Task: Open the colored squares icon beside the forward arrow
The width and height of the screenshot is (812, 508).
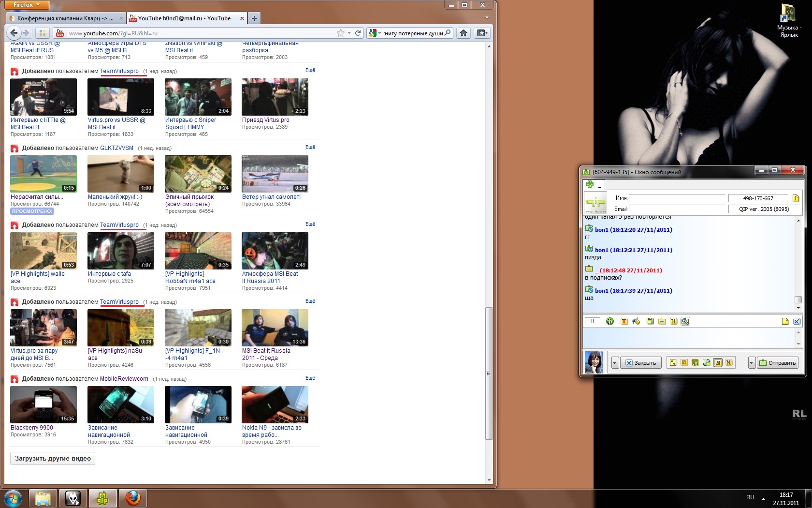Action: point(43,33)
